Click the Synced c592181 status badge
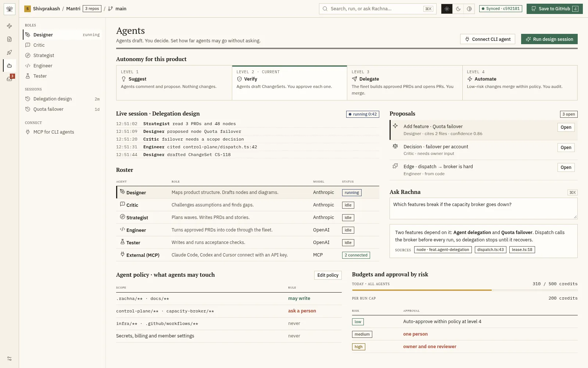The height and width of the screenshot is (368, 588). pyautogui.click(x=500, y=8)
